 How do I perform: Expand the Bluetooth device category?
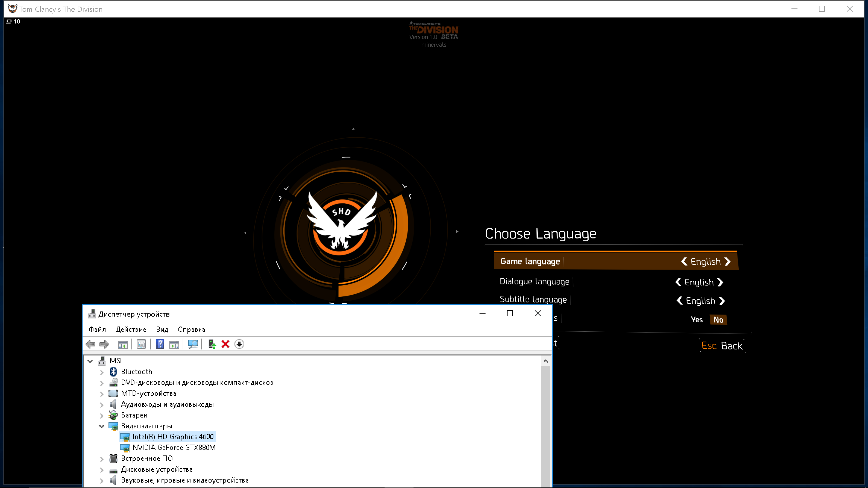102,372
